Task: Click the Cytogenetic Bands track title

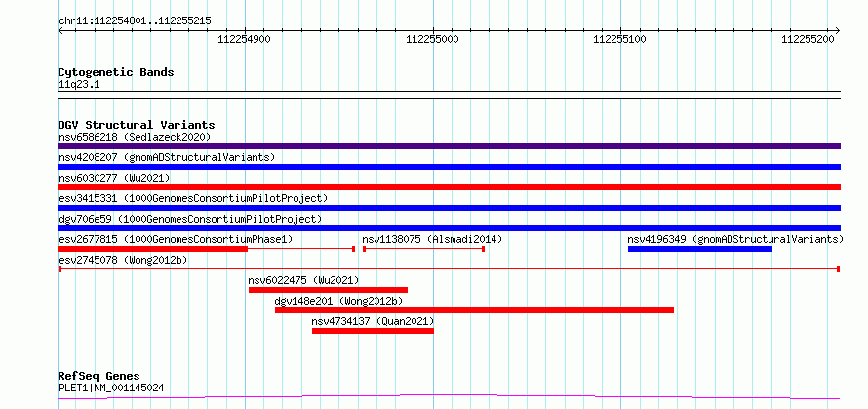Action: click(116, 72)
